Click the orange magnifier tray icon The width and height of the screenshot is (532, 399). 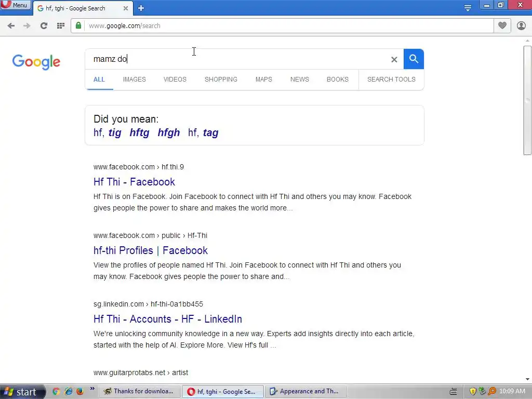492,391
